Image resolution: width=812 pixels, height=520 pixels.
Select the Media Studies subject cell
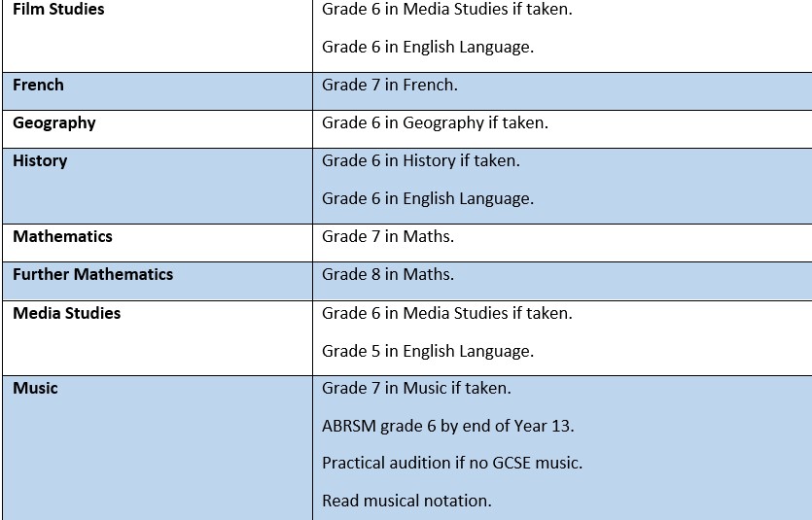click(67, 314)
